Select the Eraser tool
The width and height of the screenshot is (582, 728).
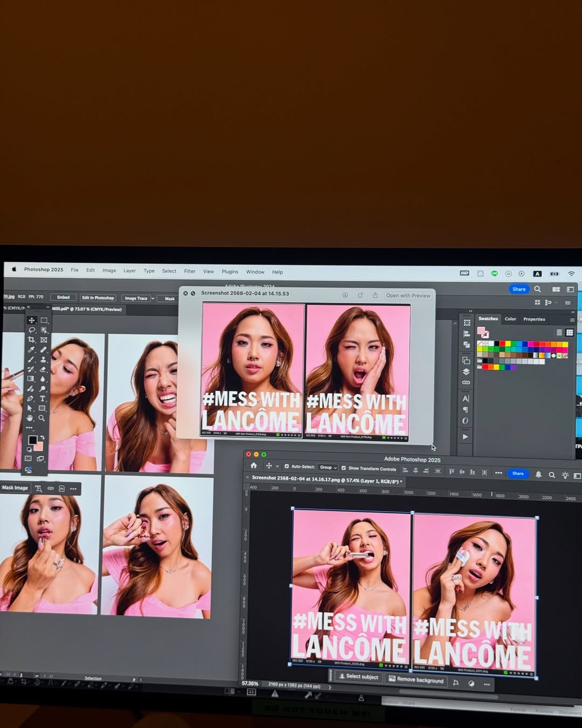[x=44, y=369]
